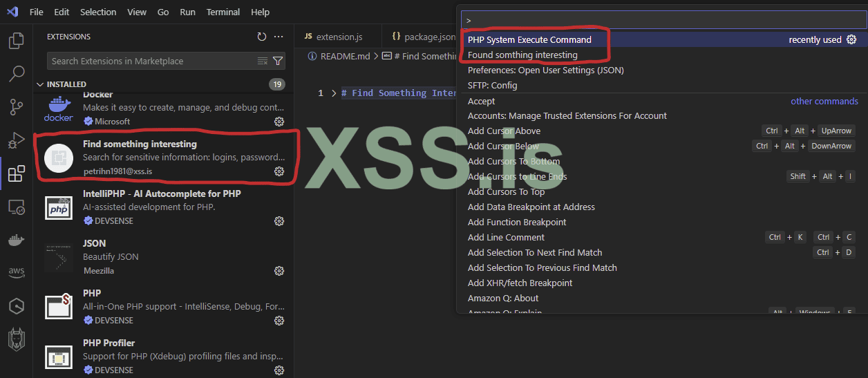
Task: Open manage gear for Find something interesting
Action: tap(279, 171)
